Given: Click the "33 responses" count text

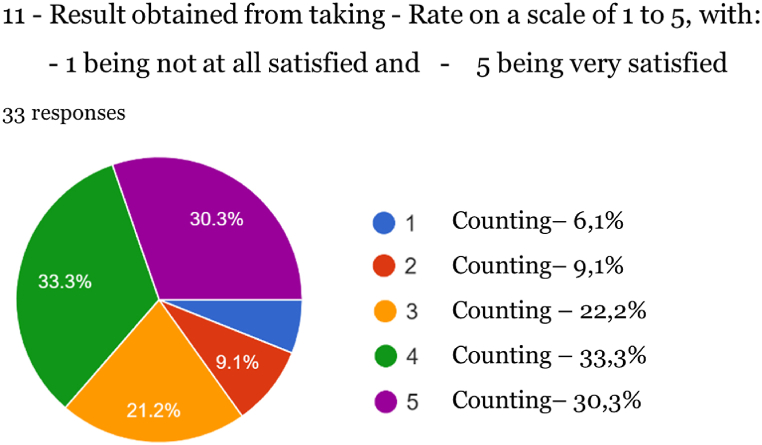Looking at the screenshot, I should 64,113.
